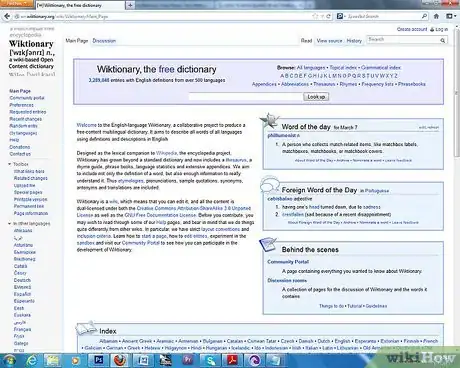460x368 pixels.
Task: Click inside the Look up text field
Action: [x=246, y=97]
